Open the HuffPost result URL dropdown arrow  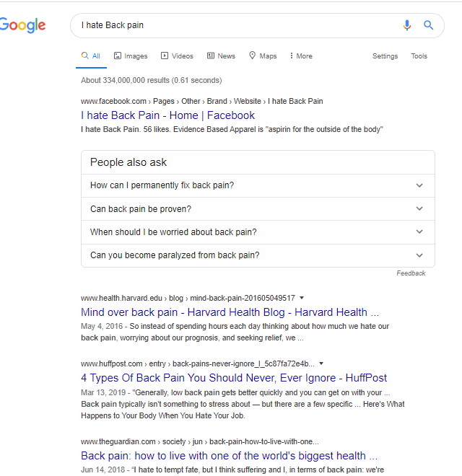[x=321, y=363]
